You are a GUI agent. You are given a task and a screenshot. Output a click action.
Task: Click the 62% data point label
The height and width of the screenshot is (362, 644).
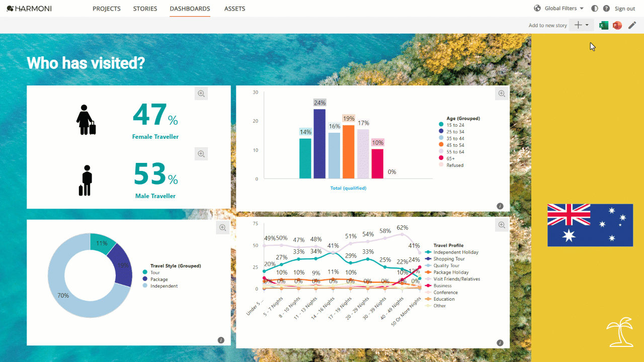pos(403,228)
